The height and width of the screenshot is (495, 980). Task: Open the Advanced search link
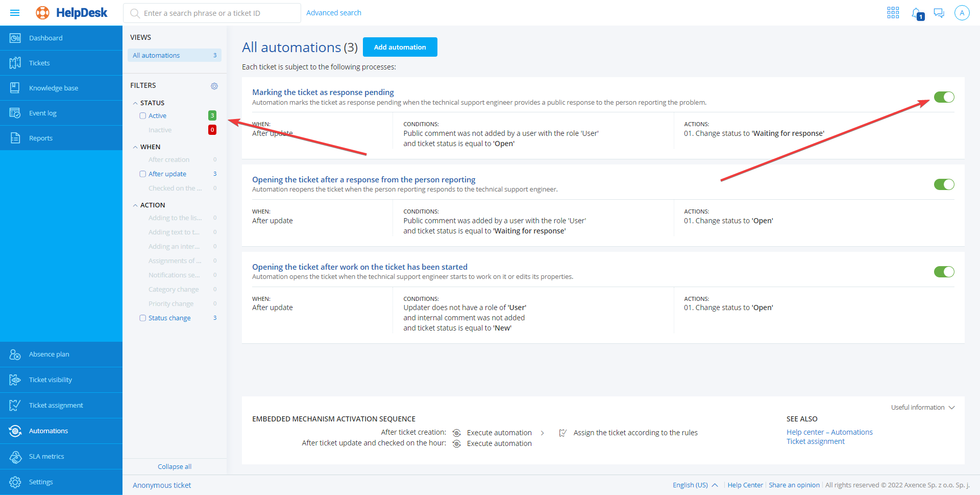(x=333, y=13)
